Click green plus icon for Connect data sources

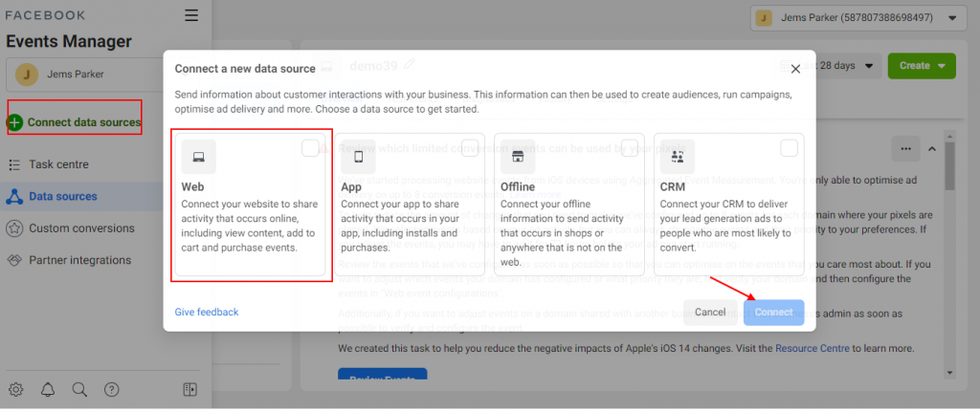15,122
